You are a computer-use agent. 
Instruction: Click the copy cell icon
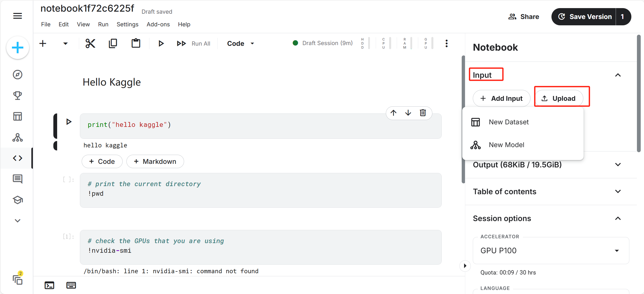click(113, 44)
